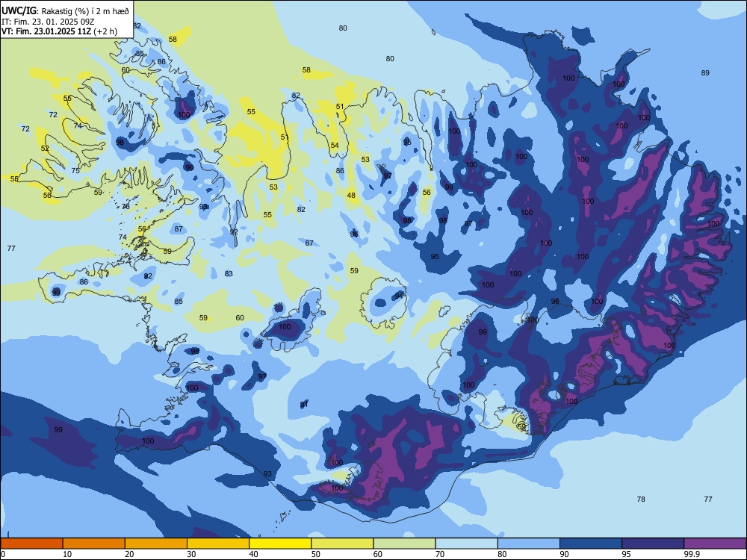Click the humidity value 76 on the map

[125, 207]
